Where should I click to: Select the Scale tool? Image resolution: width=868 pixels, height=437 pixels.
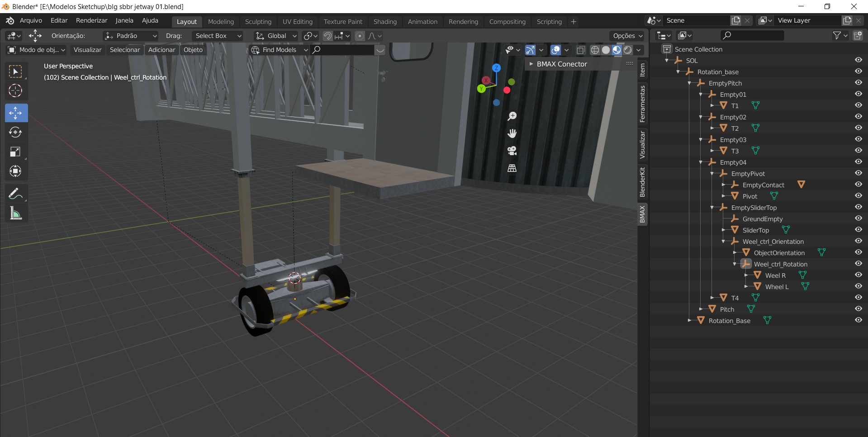pos(15,152)
